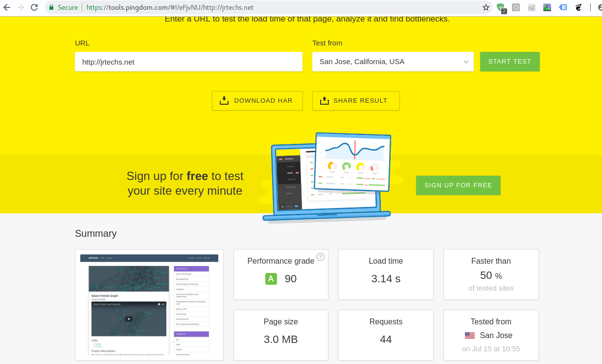Screen dimensions: 602x364
Task: Open the faded grid extension icon
Action: 532,7
